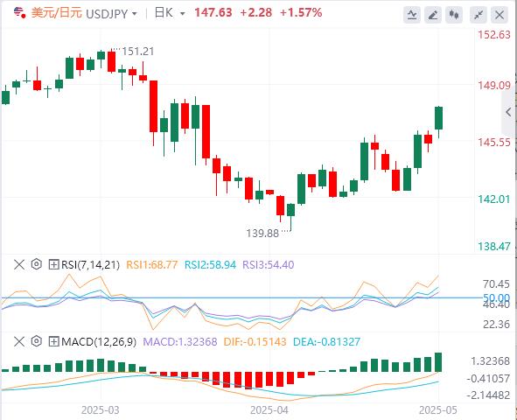The image size is (517, 420).
Task: Open MACD indicator settings gear
Action: point(36,341)
